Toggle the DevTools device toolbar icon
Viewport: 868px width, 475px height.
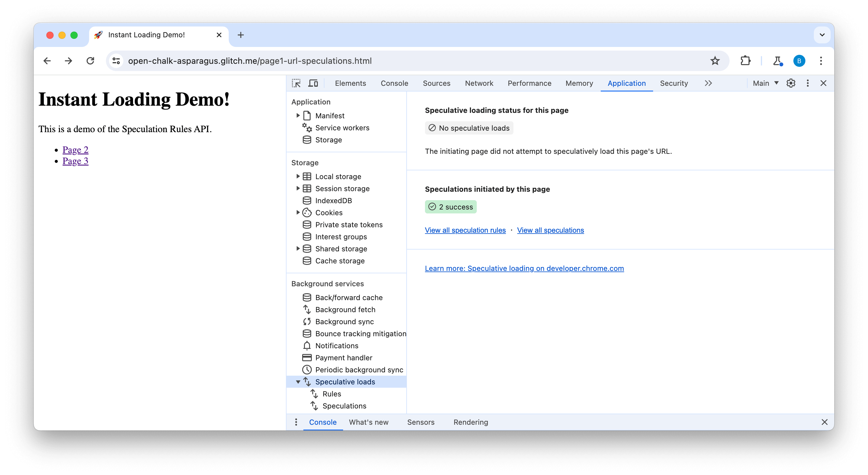point(314,83)
